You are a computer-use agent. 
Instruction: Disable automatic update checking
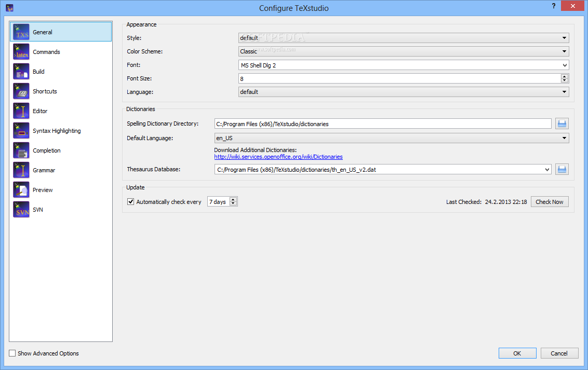[x=130, y=201]
